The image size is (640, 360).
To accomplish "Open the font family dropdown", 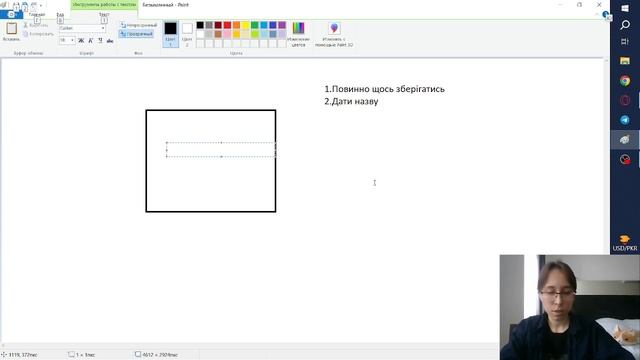I will [x=103, y=28].
